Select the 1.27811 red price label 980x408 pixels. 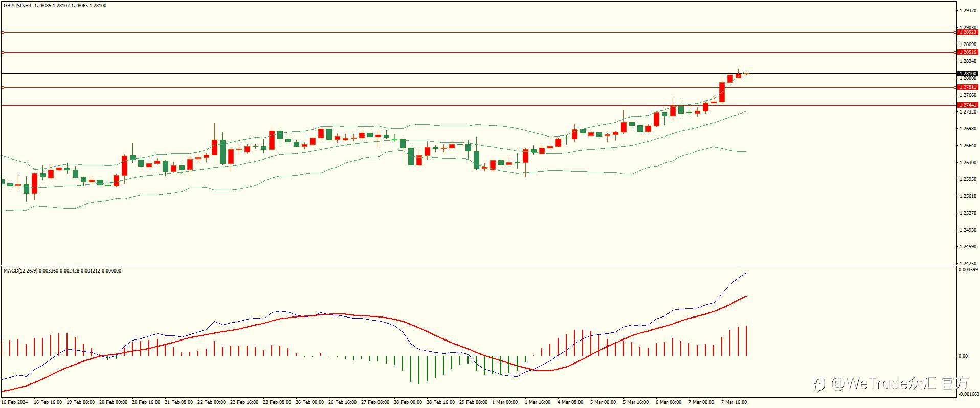point(968,87)
